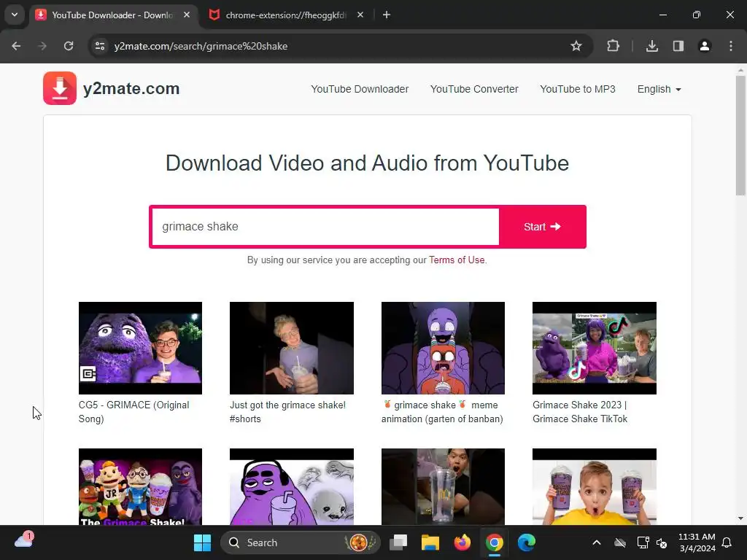Click the y2mate.com site title
The width and height of the screenshot is (747, 560).
point(131,88)
